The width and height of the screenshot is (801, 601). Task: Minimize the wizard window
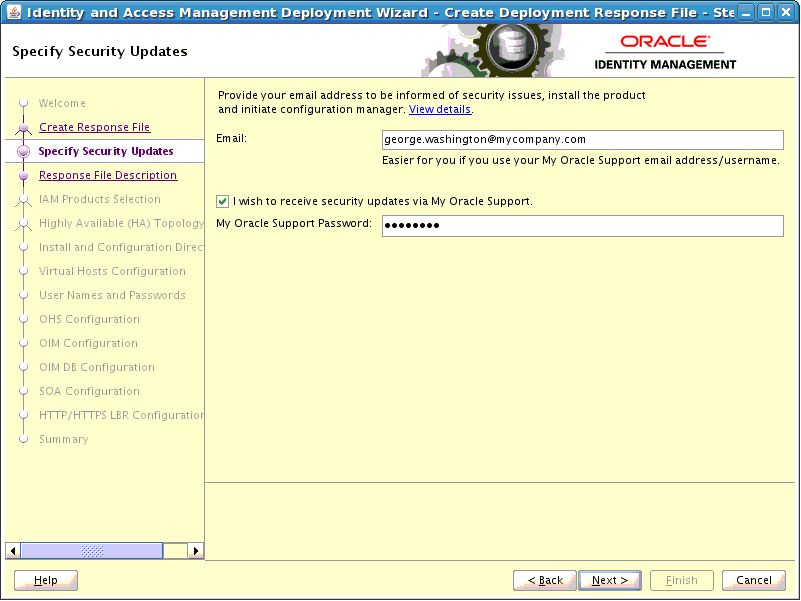(746, 12)
